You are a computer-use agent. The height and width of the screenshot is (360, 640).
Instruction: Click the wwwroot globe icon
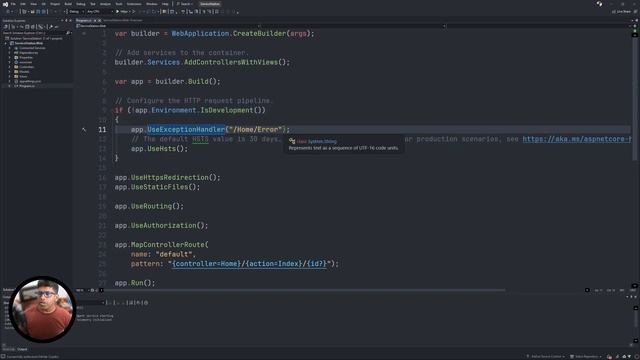click(16, 62)
